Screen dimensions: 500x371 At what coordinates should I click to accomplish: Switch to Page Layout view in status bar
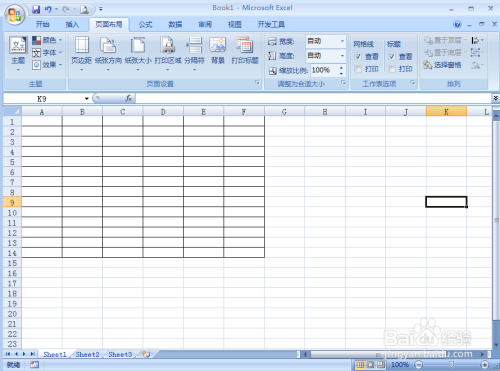[x=371, y=365]
